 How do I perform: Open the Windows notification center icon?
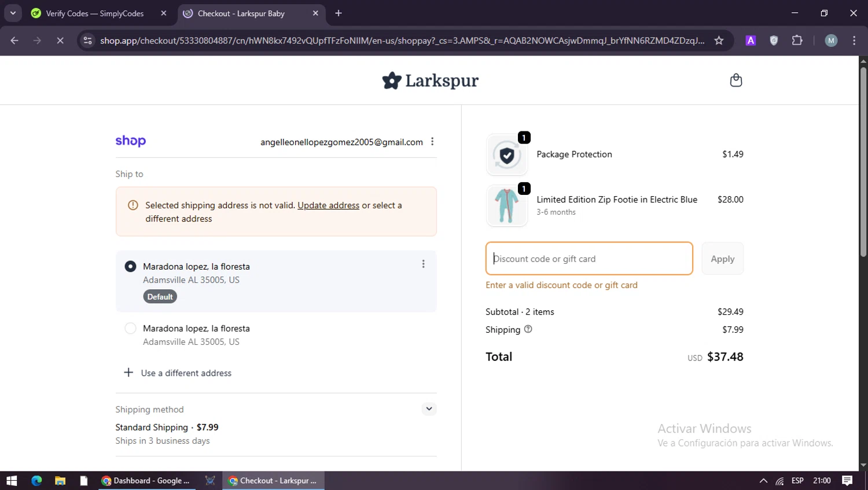[847, 481]
